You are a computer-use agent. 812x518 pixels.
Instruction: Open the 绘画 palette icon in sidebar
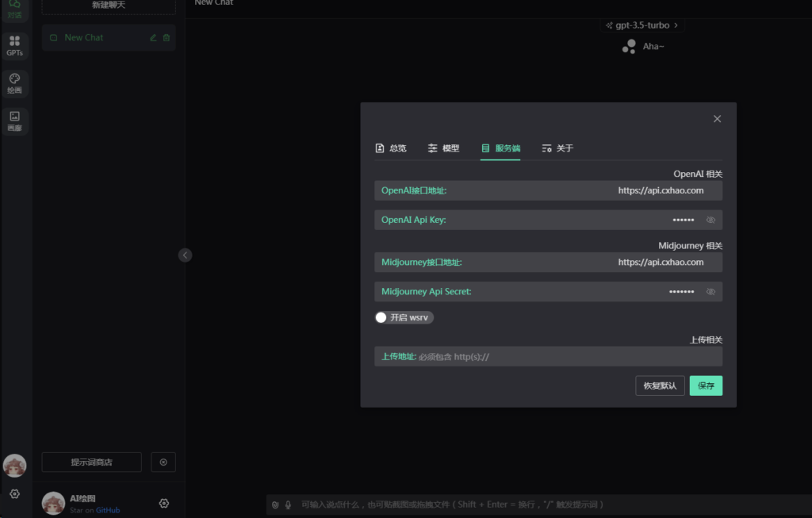click(x=14, y=82)
